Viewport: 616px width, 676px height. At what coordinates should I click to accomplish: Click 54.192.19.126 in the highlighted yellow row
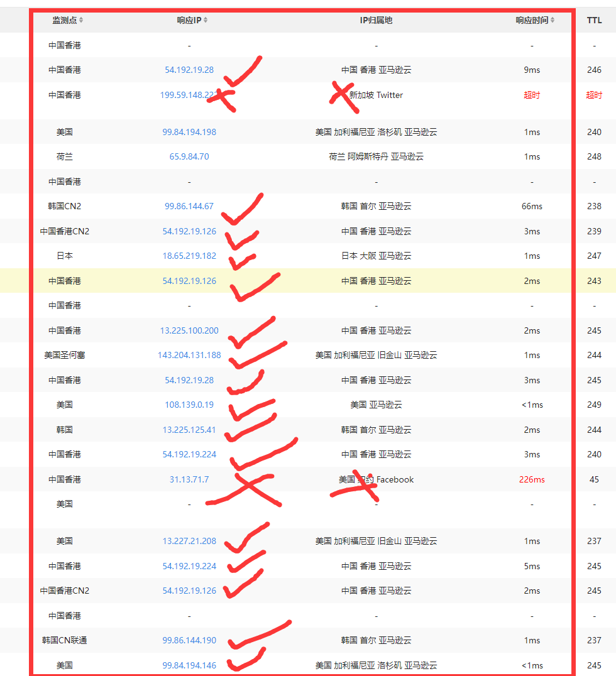tap(189, 281)
